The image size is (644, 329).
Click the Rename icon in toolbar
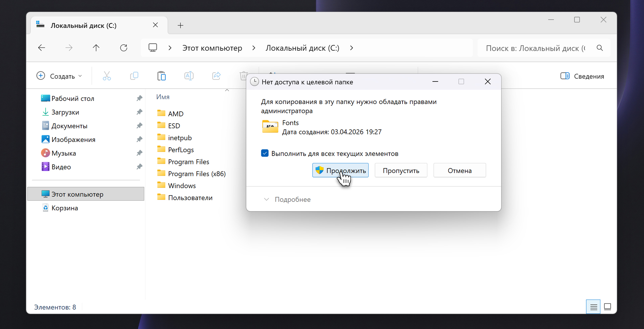click(x=189, y=76)
